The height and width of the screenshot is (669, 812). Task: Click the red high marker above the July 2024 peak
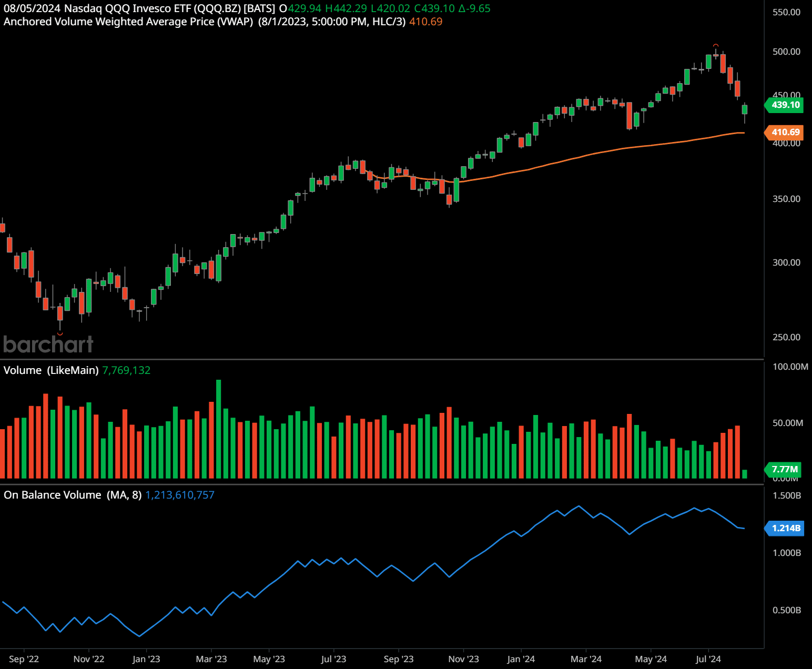pos(716,46)
